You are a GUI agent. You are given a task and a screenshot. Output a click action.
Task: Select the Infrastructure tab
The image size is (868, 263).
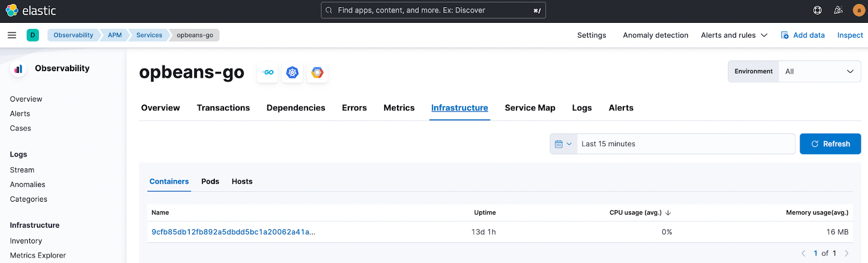(x=459, y=108)
